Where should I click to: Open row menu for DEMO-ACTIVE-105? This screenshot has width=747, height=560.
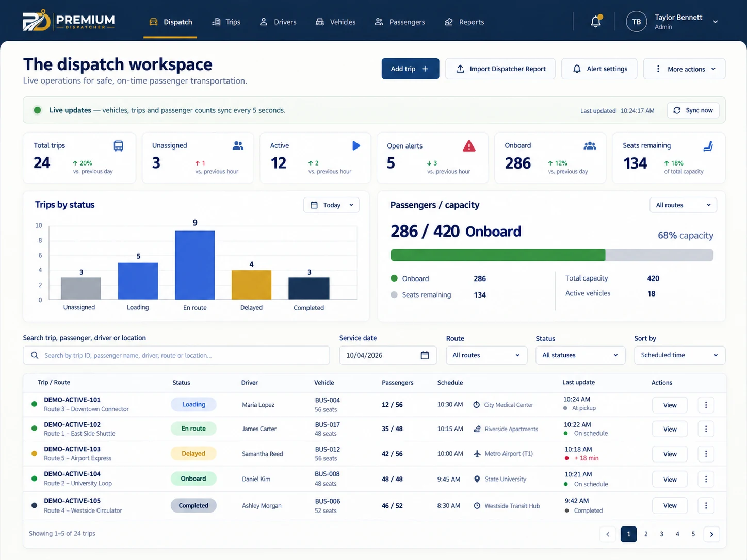(x=706, y=505)
